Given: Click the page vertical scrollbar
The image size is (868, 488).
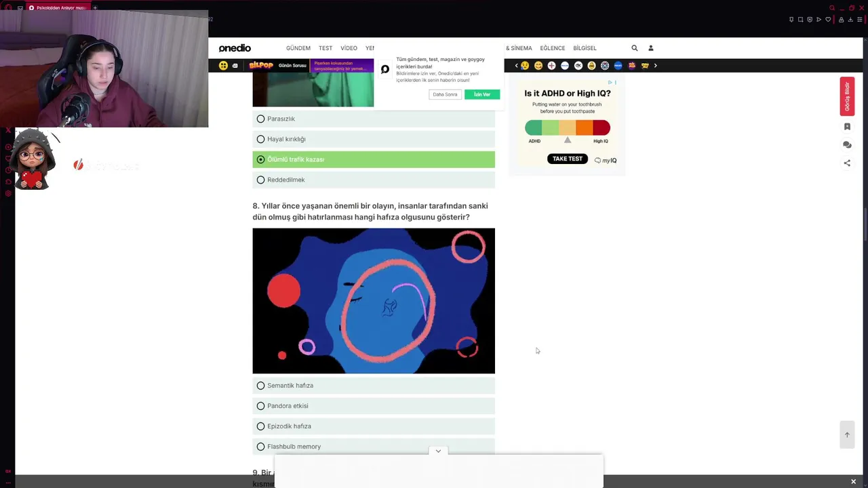Looking at the screenshot, I should (865, 224).
